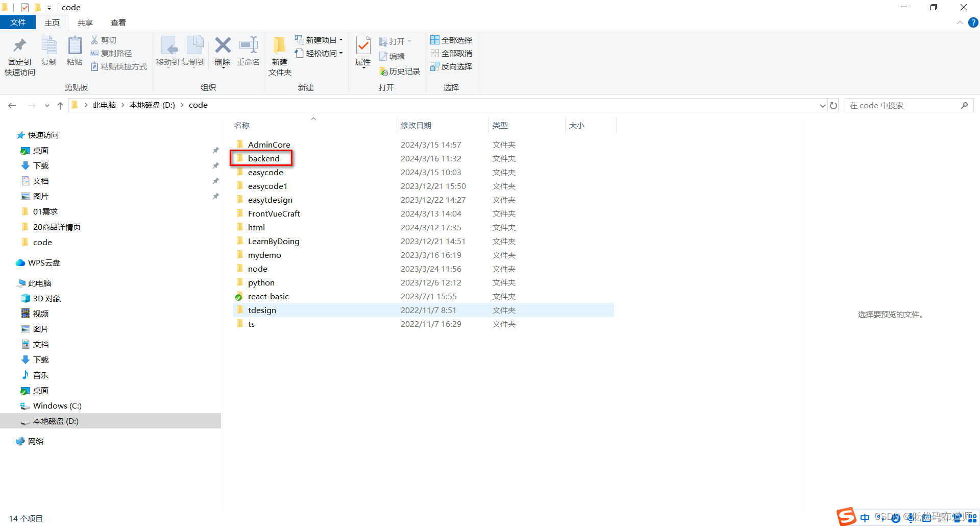Select 本地磁盘 (D:) in the sidebar

110,421
